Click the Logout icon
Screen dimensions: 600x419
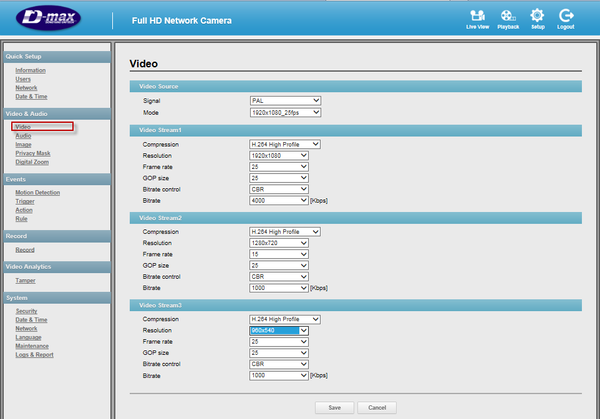click(566, 19)
